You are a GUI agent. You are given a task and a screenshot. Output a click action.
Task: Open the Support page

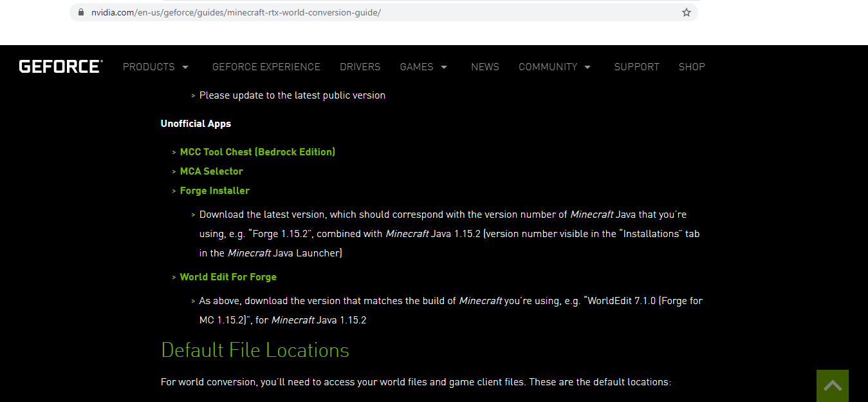coord(637,67)
